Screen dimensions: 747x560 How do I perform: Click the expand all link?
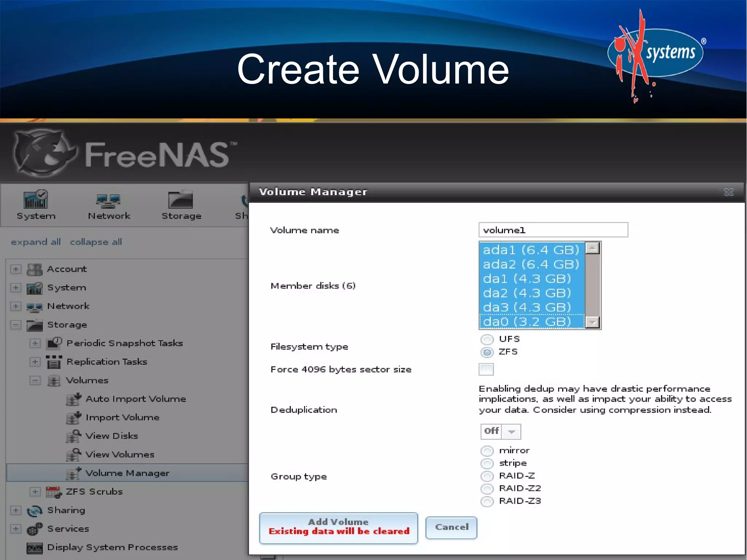pos(36,242)
